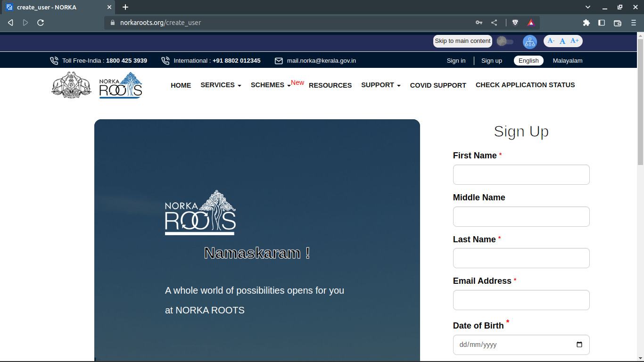Image resolution: width=644 pixels, height=362 pixels.
Task: Go to the HOME menu item
Action: (181, 85)
